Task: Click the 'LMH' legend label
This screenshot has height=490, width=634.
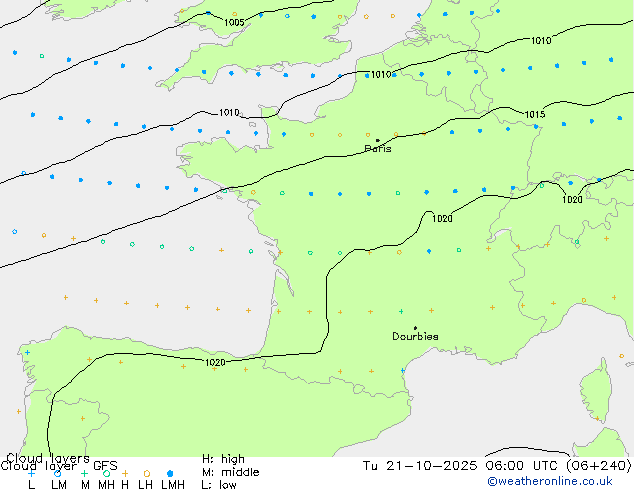Action: coord(173,485)
